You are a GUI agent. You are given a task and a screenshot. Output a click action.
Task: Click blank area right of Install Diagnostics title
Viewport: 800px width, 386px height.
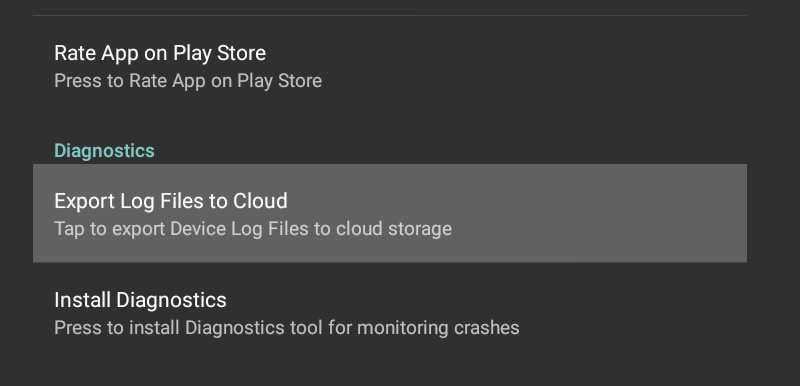pyautogui.click(x=485, y=300)
